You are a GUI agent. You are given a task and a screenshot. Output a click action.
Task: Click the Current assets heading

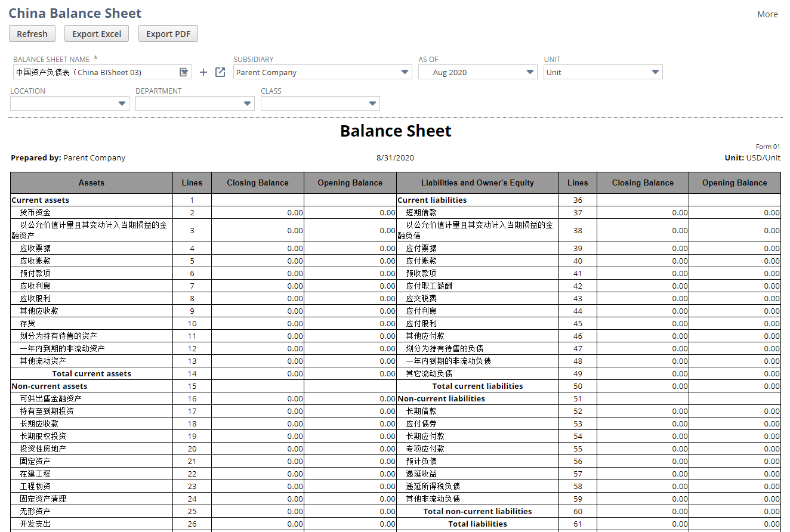40,200
